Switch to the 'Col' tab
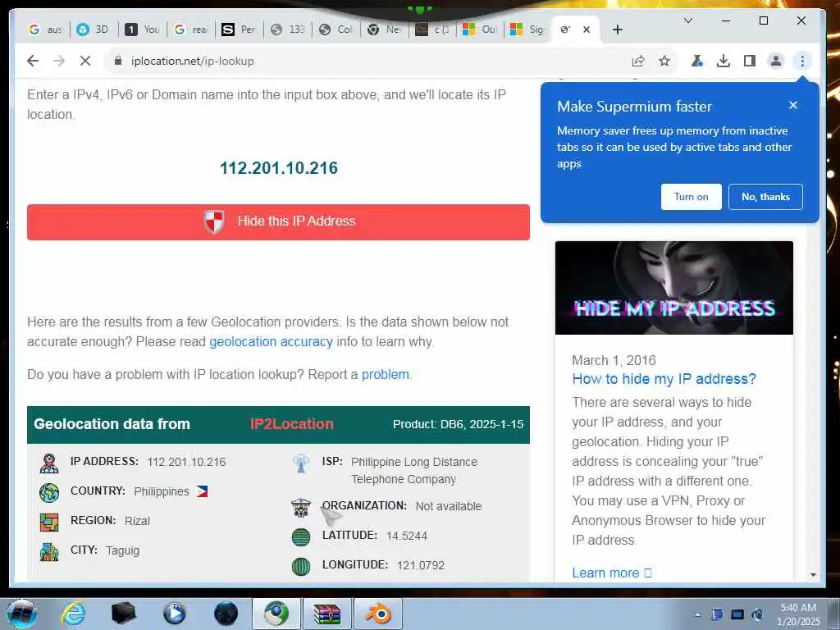The height and width of the screenshot is (630, 840). (x=336, y=30)
